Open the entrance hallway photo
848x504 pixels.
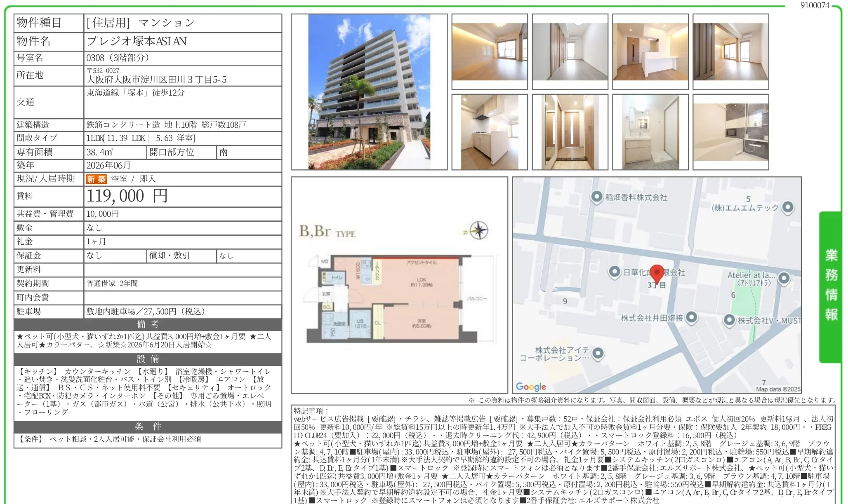pos(570,132)
